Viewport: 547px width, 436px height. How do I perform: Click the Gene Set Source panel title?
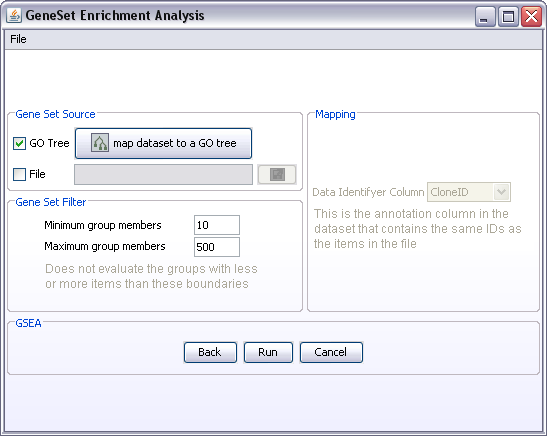point(55,114)
